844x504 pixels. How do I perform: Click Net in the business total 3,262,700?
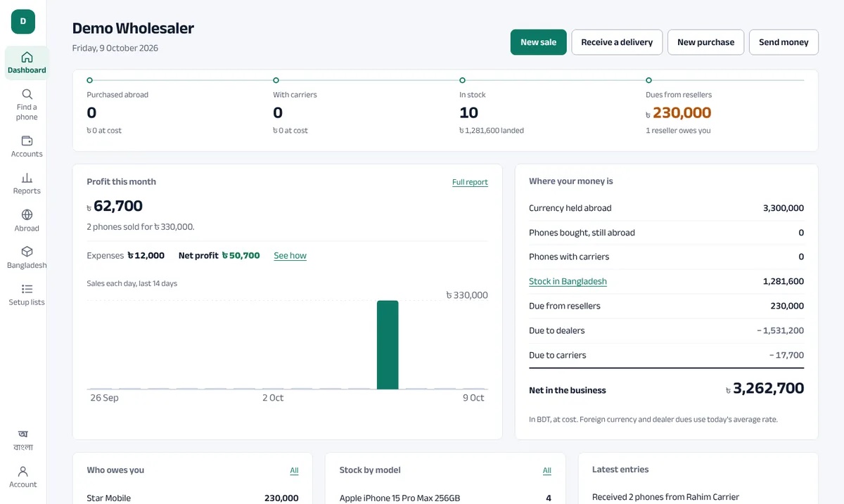(765, 389)
